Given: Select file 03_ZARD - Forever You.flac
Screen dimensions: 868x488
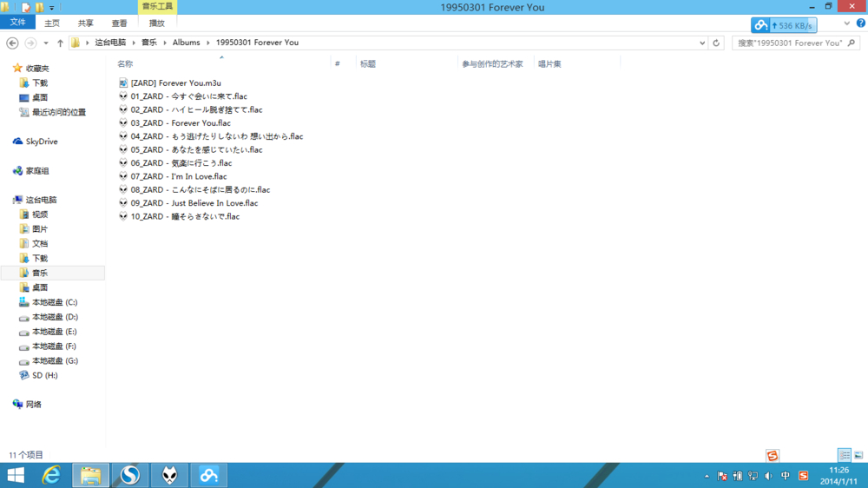Looking at the screenshot, I should click(x=175, y=123).
